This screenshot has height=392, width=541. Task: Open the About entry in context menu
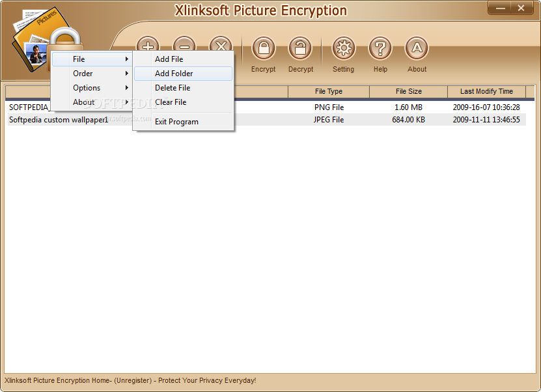tap(92, 102)
